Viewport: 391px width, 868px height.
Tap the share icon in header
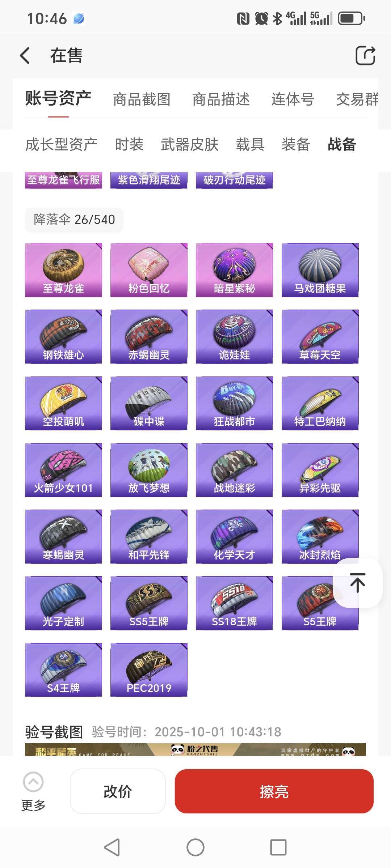click(x=365, y=55)
